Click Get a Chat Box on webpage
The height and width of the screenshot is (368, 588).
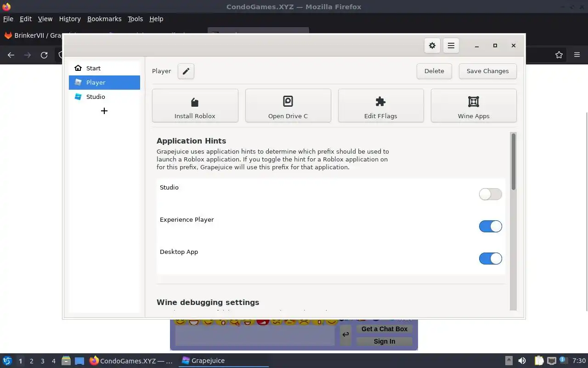pyautogui.click(x=384, y=329)
